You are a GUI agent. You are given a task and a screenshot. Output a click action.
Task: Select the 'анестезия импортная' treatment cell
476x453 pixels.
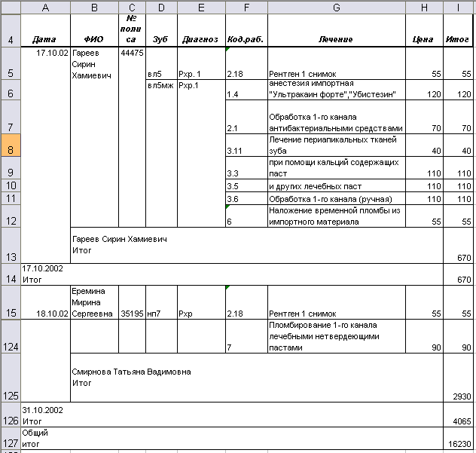point(337,90)
